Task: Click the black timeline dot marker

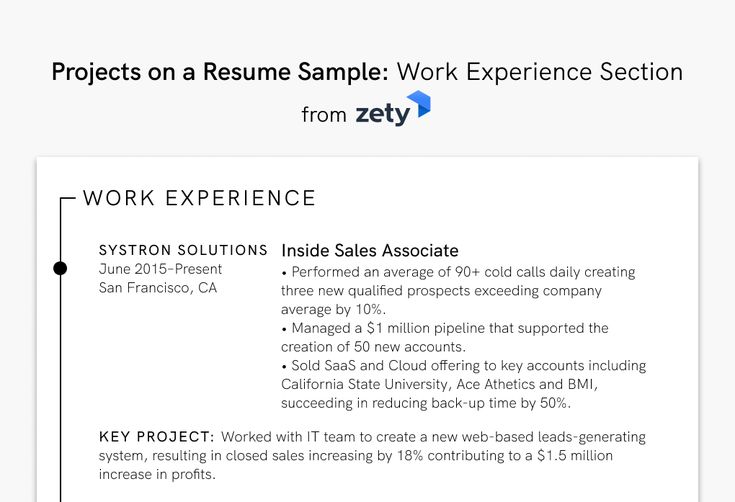Action: pos(60,269)
